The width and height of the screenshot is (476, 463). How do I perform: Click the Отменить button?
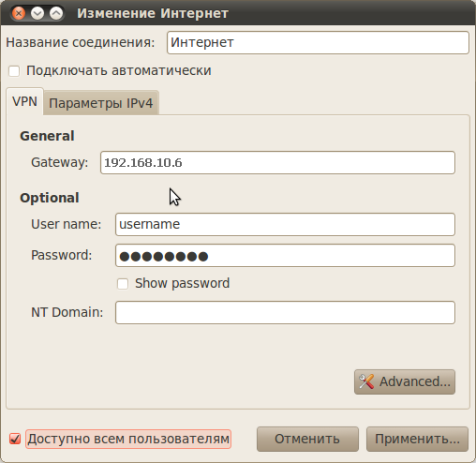click(307, 439)
